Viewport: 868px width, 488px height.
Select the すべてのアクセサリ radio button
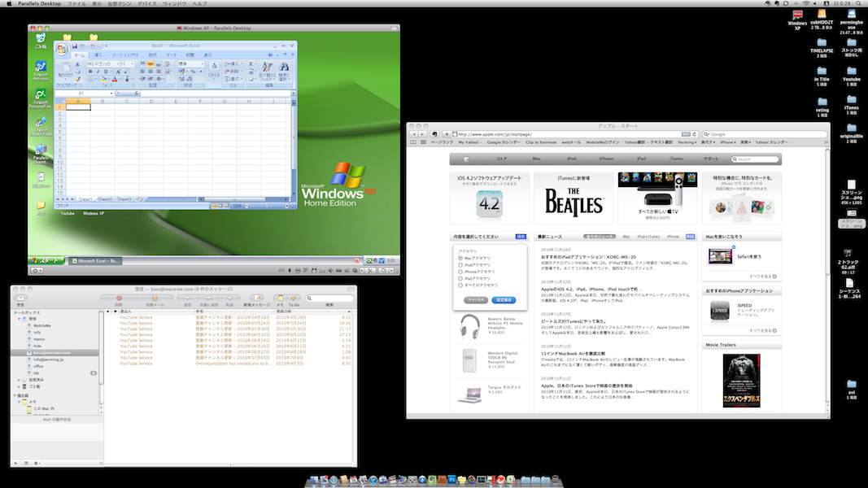[460, 285]
